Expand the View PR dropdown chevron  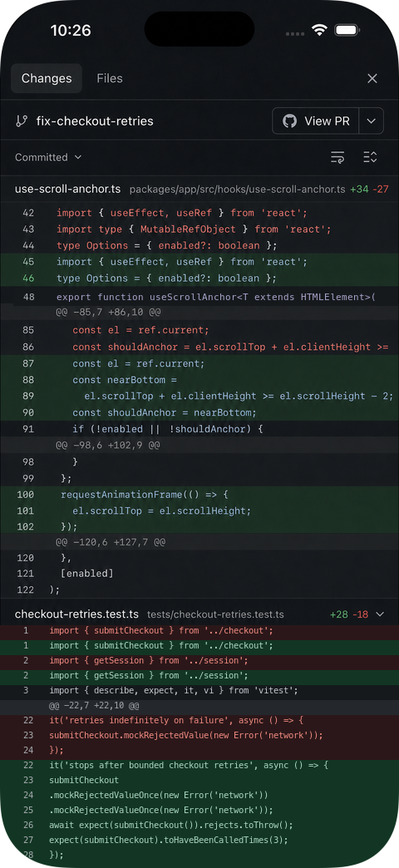[x=372, y=121]
